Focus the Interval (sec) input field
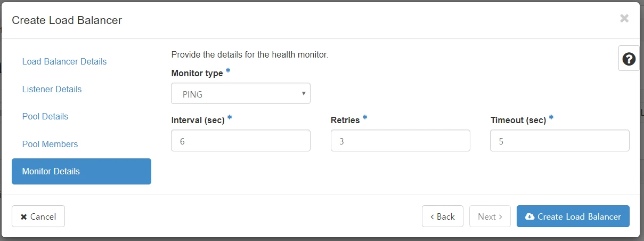The width and height of the screenshot is (644, 241). coord(241,141)
